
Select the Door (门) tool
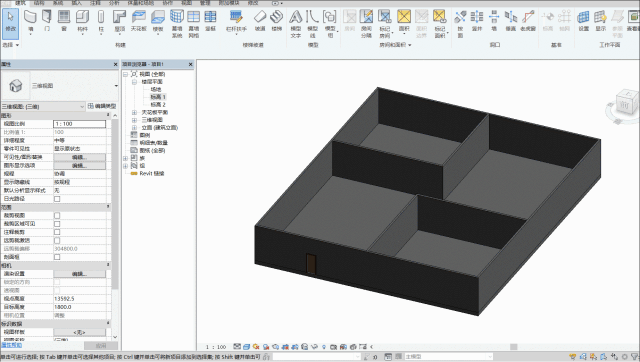(x=47, y=21)
